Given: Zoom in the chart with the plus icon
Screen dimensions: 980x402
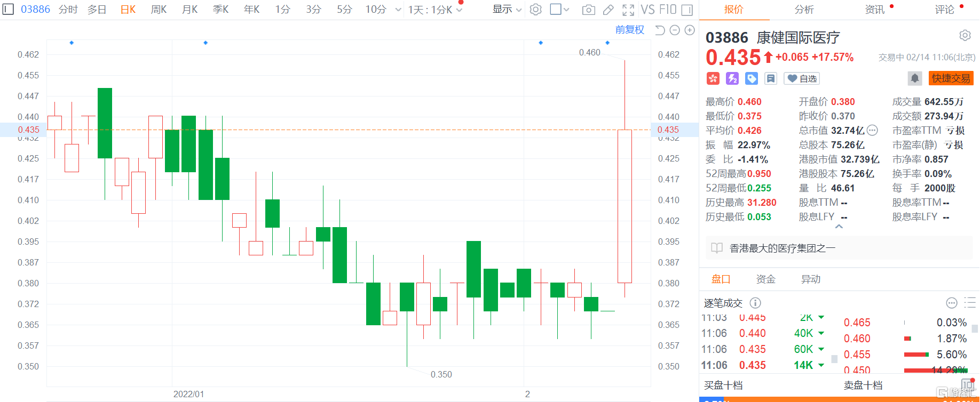Looking at the screenshot, I should click(x=690, y=30).
